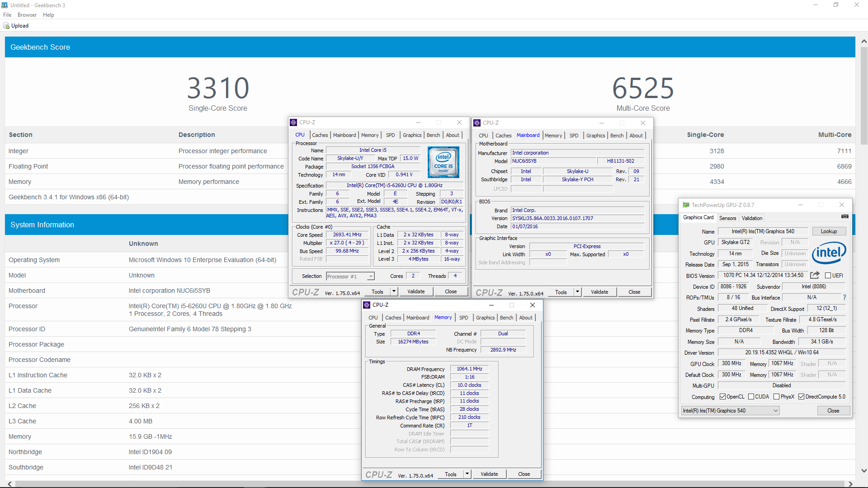
Task: Switch to the Sensors tab in GPU-Z
Action: (727, 218)
